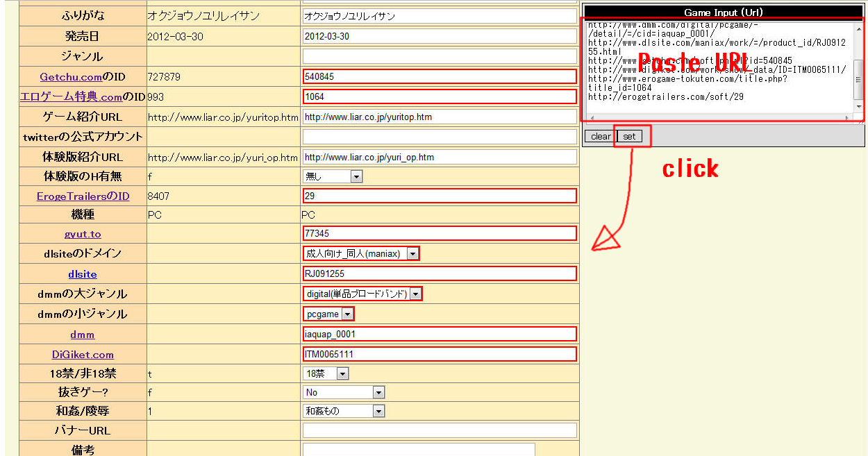Open the dmm link label

click(83, 335)
